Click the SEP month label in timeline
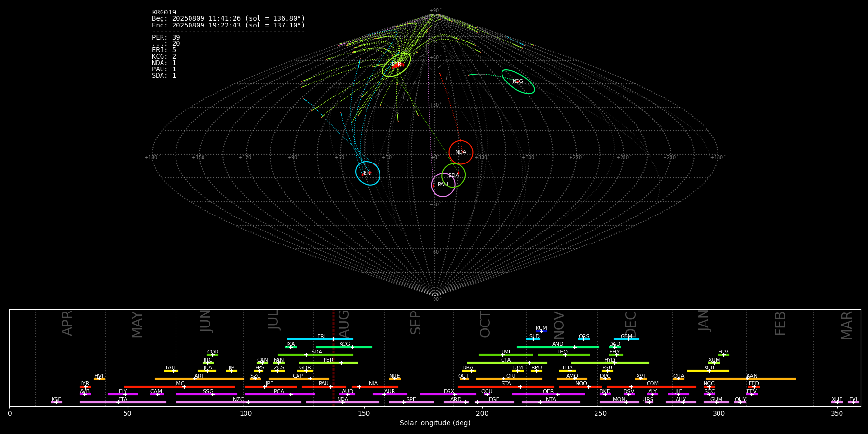The width and height of the screenshot is (868, 434). (416, 323)
